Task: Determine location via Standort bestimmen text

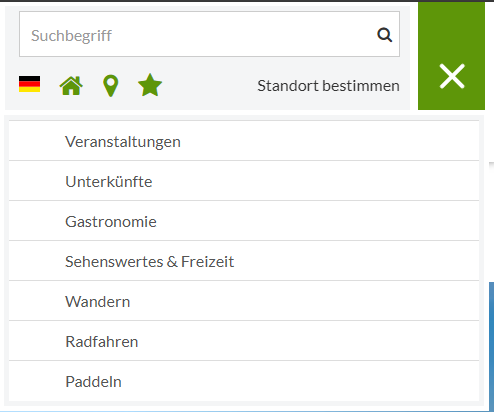Action: 328,86
